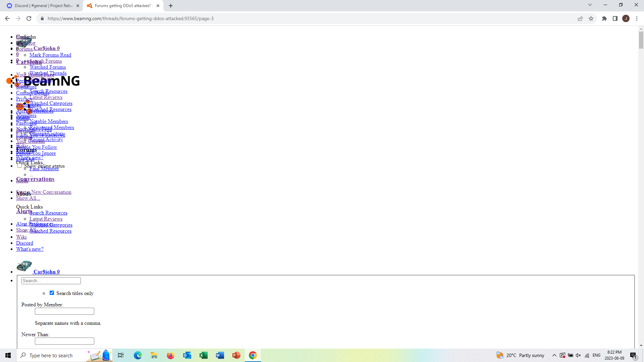Screen dimensions: 644x362
Task: Toggle the Show online status checkbox
Action: pyautogui.click(x=19, y=165)
